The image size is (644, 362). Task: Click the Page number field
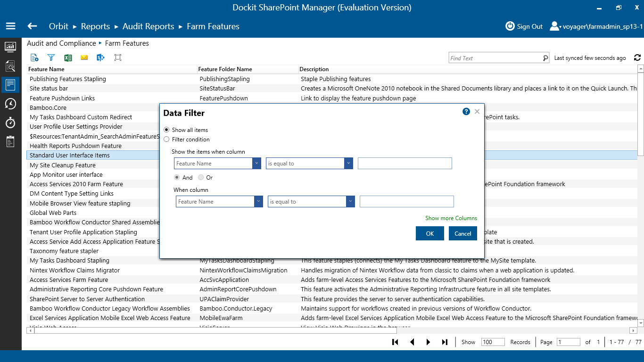[x=569, y=342]
